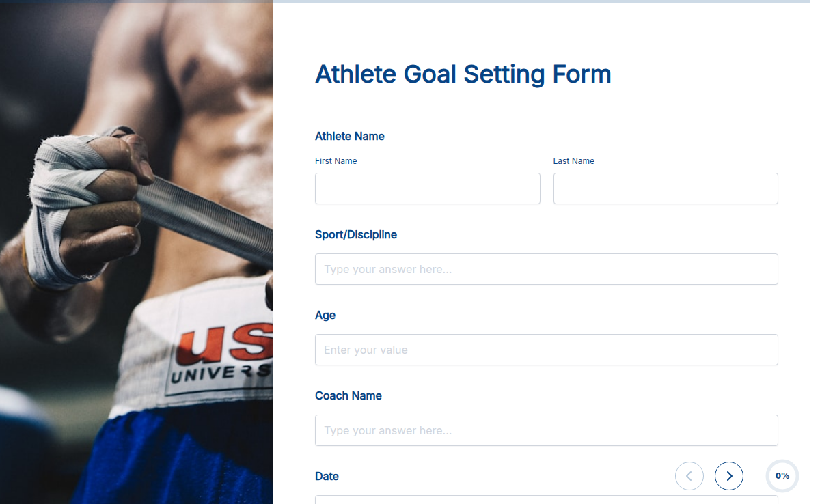This screenshot has height=504, width=820.
Task: Click the boxer image panel on the left
Action: pos(137,252)
